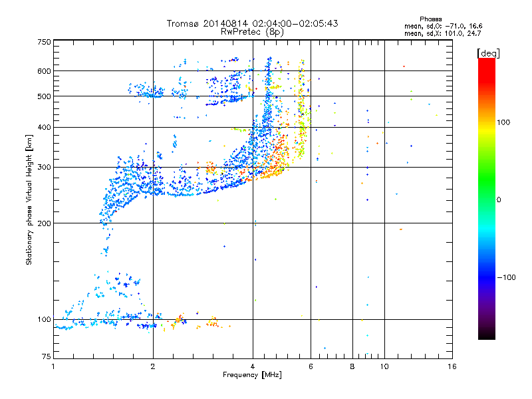Click the '0' colorbar tick label
532x399 pixels.
(x=499, y=199)
